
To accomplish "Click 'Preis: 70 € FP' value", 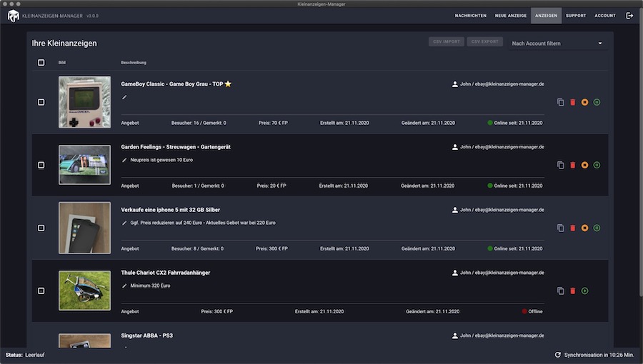I will (x=273, y=123).
